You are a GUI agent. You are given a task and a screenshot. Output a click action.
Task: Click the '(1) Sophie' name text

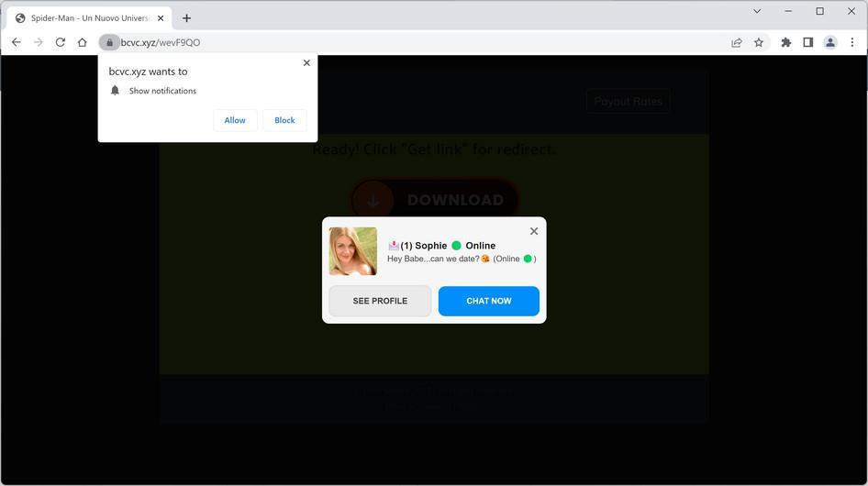pyautogui.click(x=424, y=246)
